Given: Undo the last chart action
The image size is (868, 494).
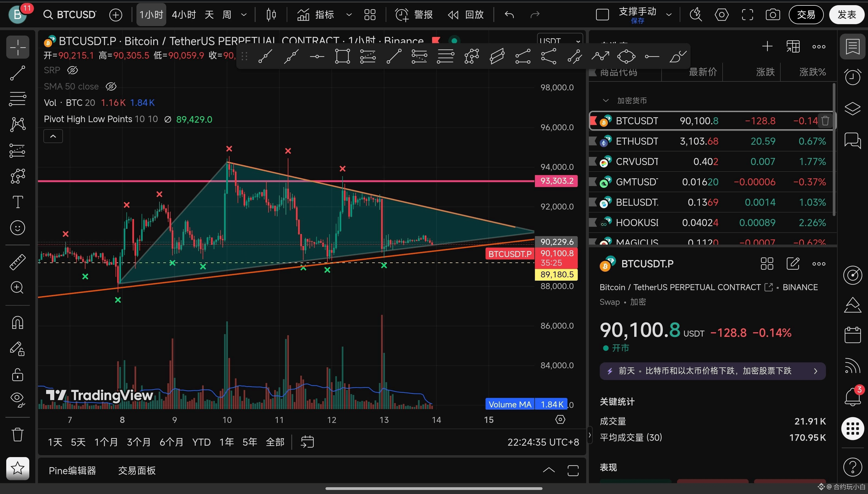Looking at the screenshot, I should coord(509,15).
